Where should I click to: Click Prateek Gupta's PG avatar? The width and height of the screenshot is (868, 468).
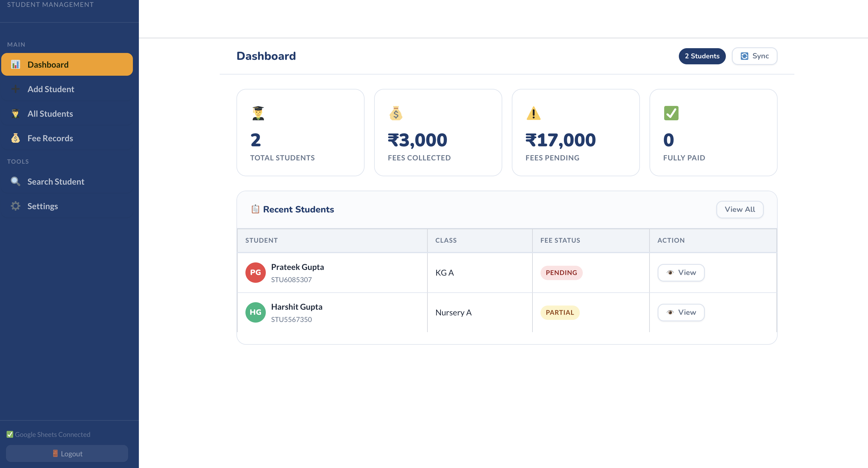tap(255, 273)
